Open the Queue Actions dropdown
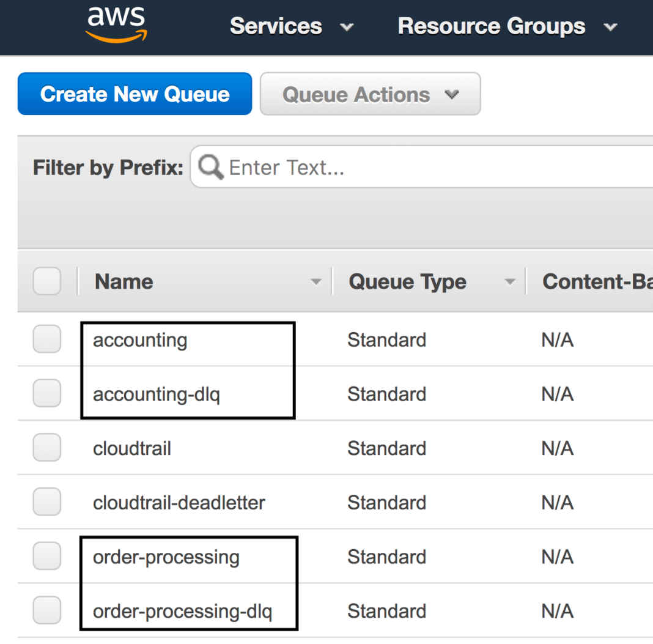Image resolution: width=653 pixels, height=644 pixels. click(370, 94)
